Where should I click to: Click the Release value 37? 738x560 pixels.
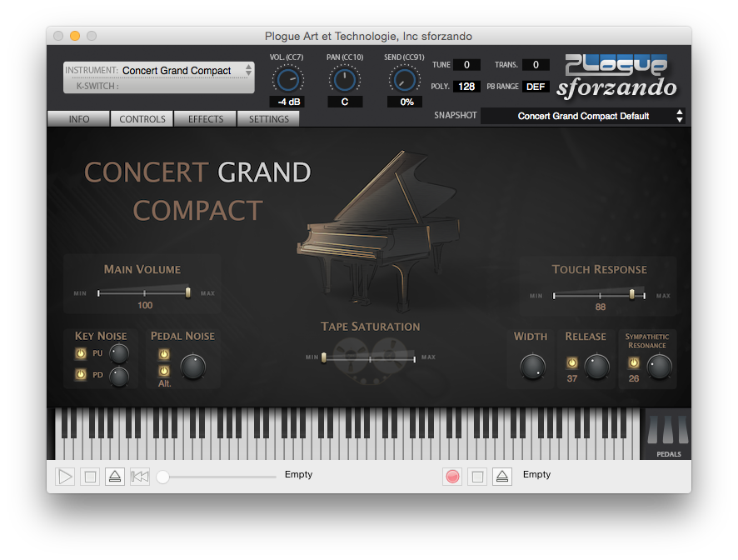click(x=572, y=378)
